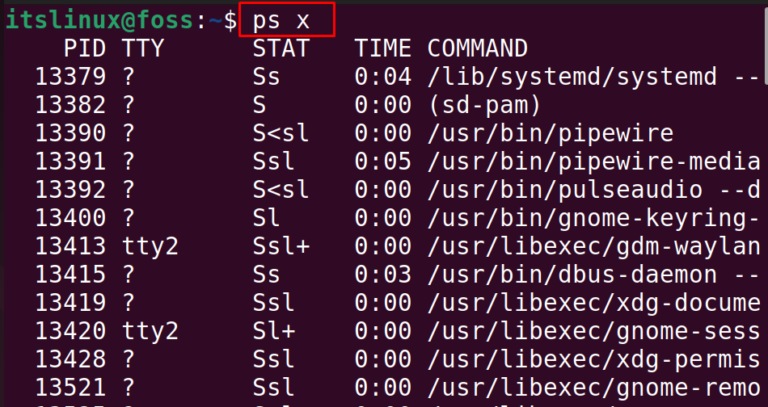Click the (sd-pam) command text

tap(484, 105)
